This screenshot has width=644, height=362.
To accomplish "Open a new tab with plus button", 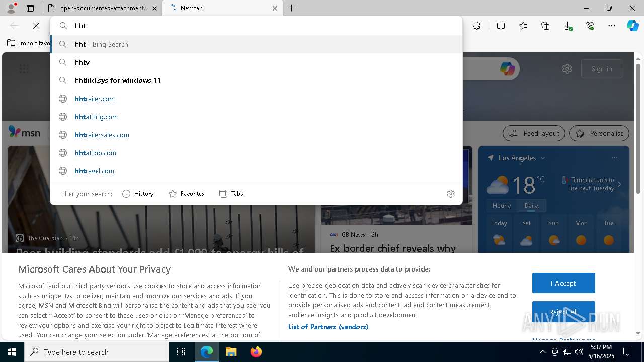I will pos(292,8).
